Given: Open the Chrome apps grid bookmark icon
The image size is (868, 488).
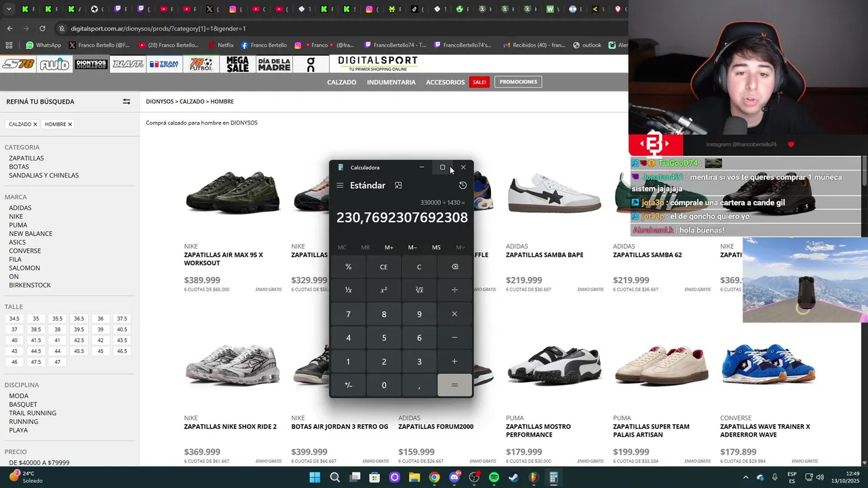Looking at the screenshot, I should (9, 45).
